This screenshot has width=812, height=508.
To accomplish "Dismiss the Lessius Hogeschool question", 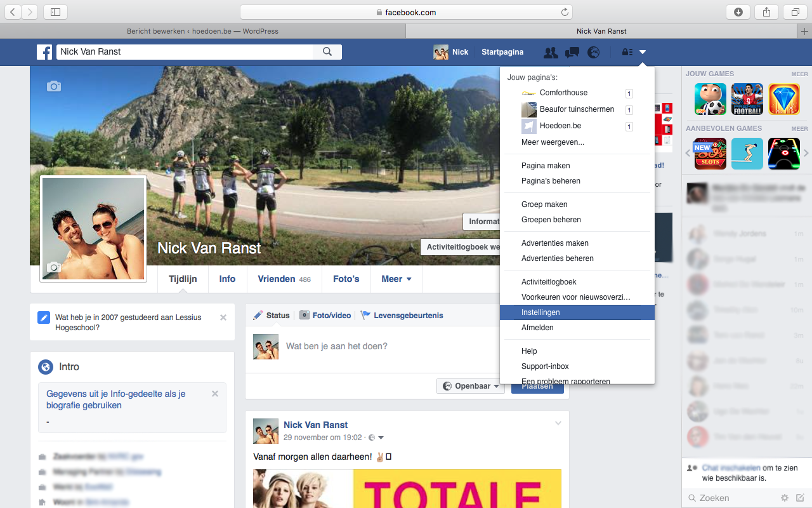I will coord(223,317).
